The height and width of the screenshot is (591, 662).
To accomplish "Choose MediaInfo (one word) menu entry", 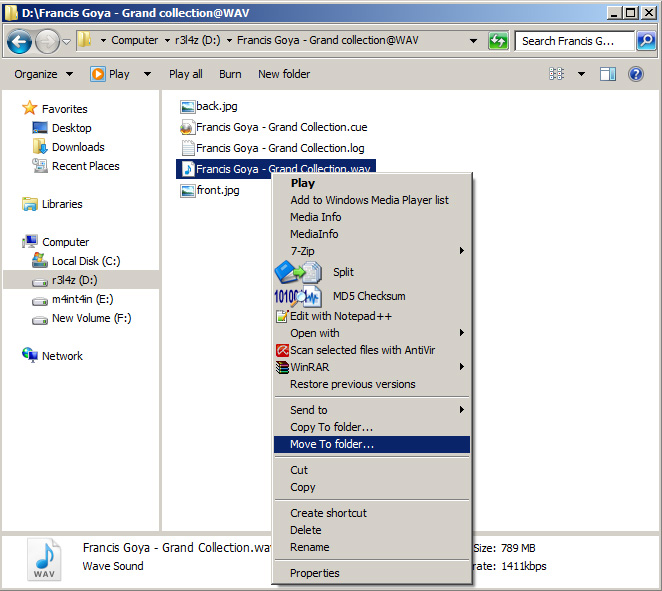I will pos(372,234).
